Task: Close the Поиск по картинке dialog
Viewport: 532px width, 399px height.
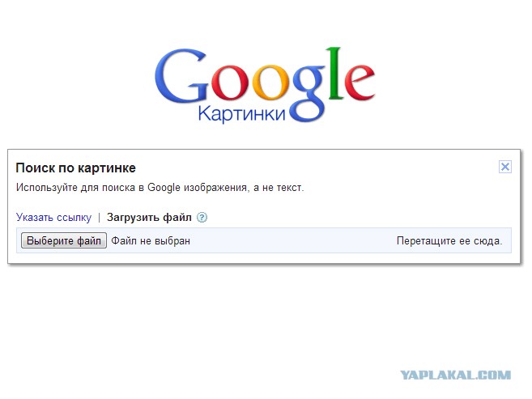Action: 504,167
